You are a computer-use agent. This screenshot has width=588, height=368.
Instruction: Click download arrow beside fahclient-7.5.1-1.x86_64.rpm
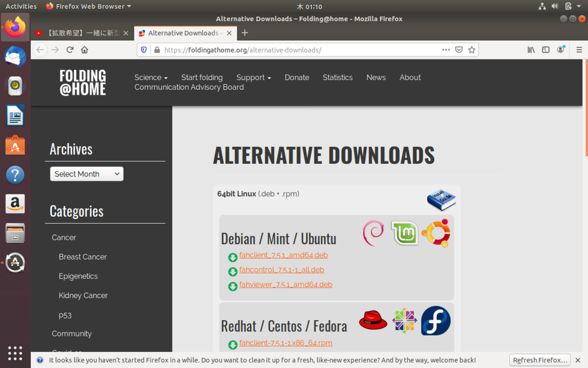pos(233,345)
